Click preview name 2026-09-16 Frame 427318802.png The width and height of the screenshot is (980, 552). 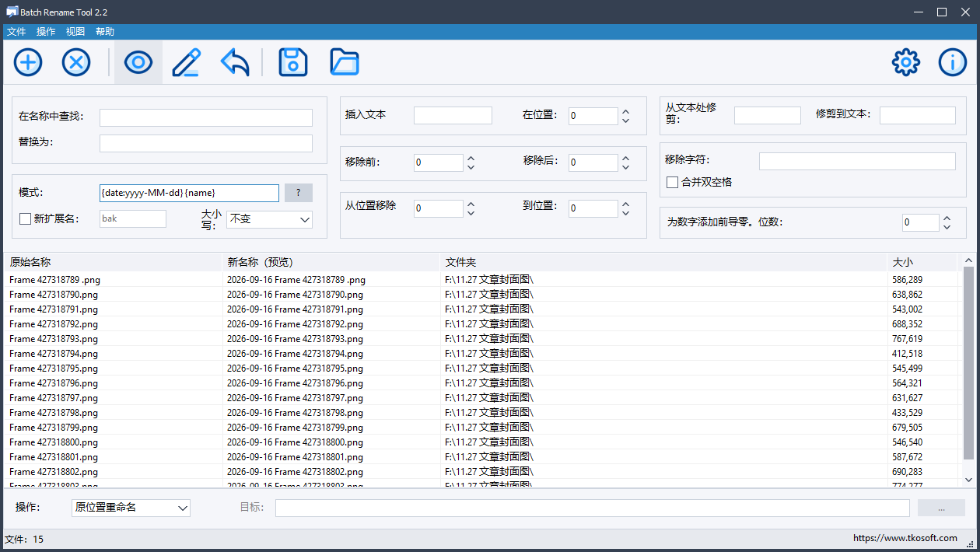(295, 472)
